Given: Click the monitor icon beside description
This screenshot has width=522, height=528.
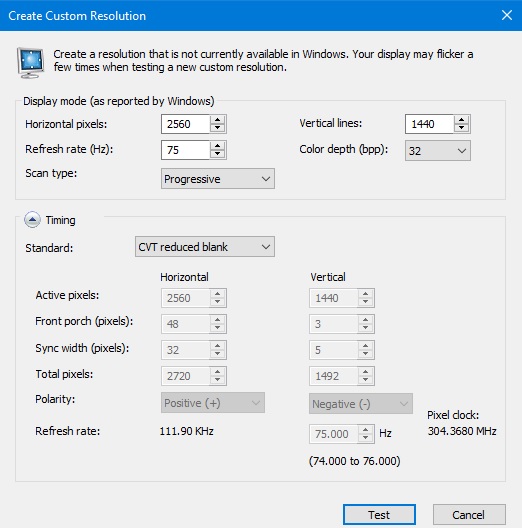Looking at the screenshot, I should (x=31, y=63).
